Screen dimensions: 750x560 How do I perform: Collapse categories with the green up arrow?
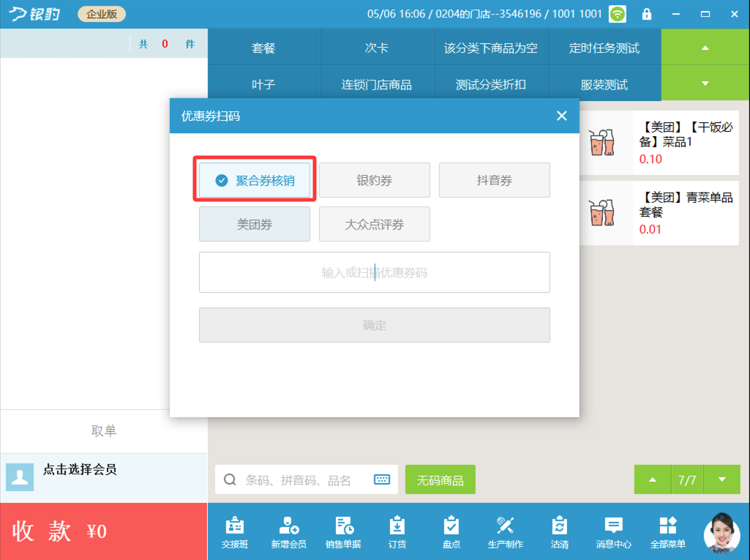click(x=705, y=48)
